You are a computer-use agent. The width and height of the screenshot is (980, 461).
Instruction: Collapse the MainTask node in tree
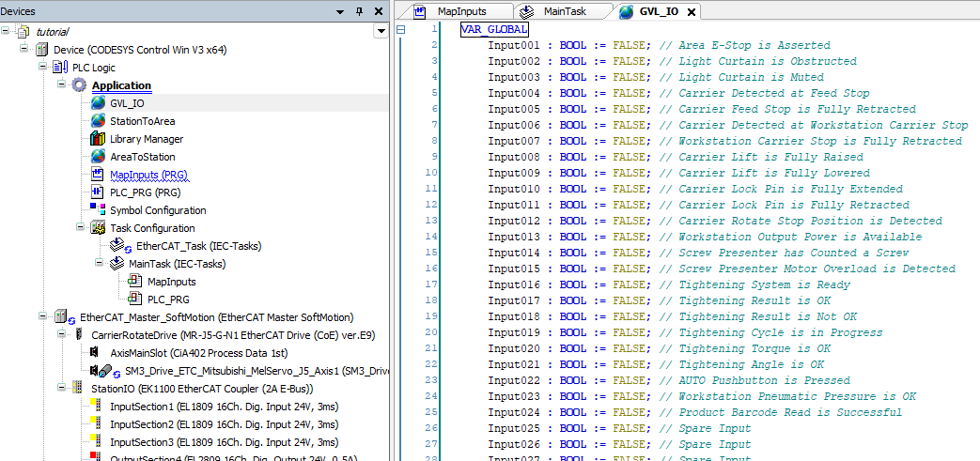tap(100, 262)
